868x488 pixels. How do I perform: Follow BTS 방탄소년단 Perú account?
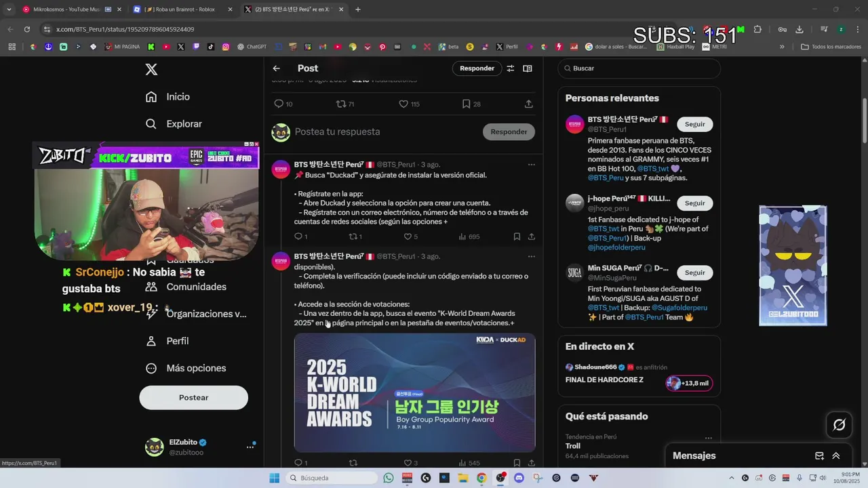[694, 125]
